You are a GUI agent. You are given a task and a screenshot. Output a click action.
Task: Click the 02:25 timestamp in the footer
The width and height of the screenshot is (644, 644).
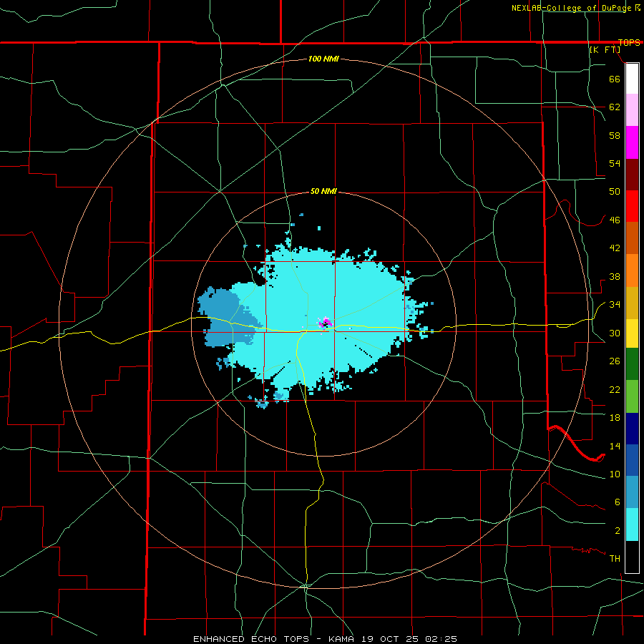coord(441,639)
